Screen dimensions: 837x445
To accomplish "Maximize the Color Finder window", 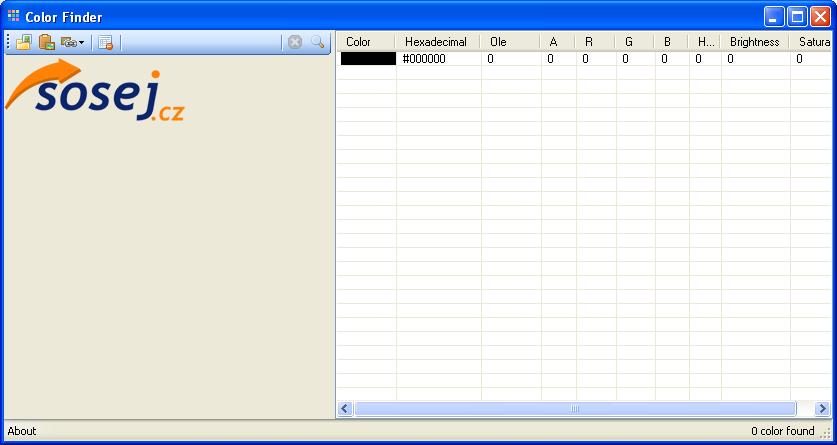I will pyautogui.click(x=797, y=17).
